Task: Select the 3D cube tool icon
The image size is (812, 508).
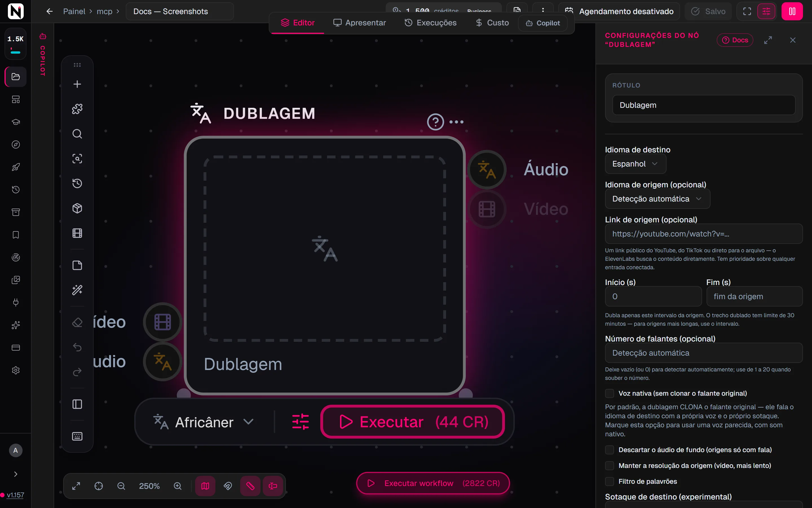Action: click(x=77, y=208)
